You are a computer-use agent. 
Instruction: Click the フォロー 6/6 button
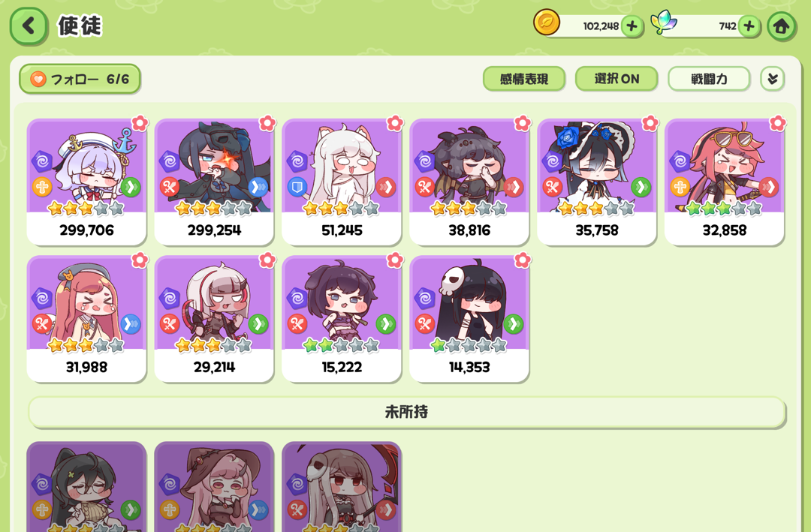(80, 79)
